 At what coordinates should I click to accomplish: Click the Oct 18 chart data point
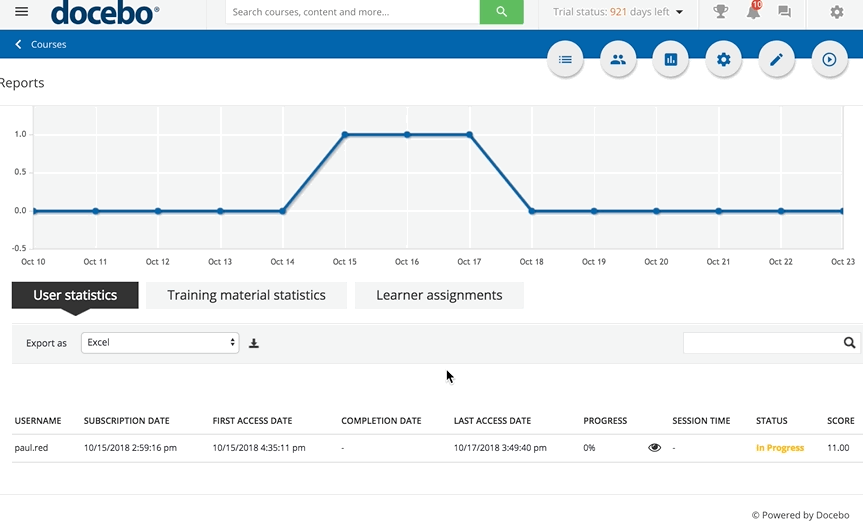click(532, 211)
